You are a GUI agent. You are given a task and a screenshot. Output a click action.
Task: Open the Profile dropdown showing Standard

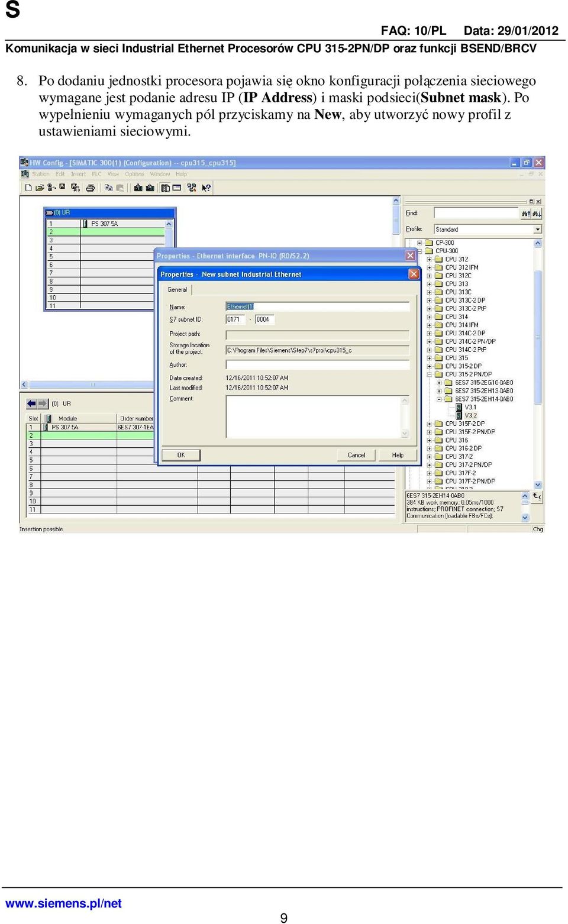point(537,229)
